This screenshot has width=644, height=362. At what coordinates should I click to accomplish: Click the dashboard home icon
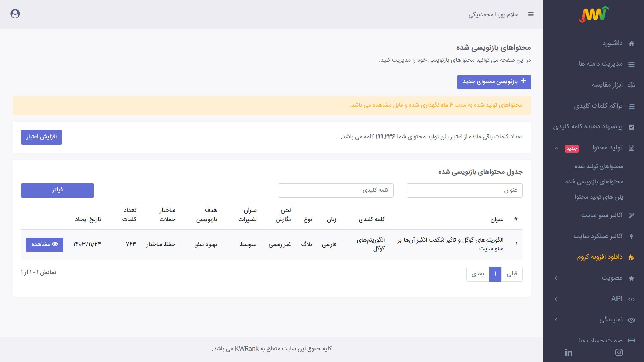click(631, 43)
